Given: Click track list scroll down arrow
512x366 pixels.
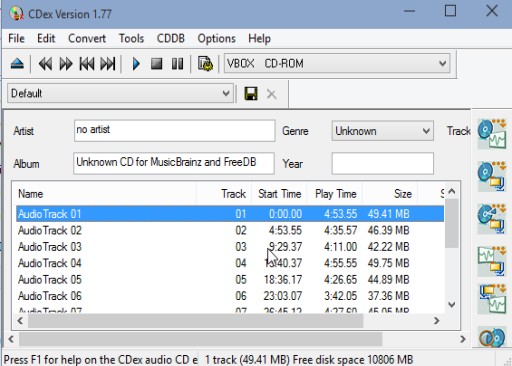Looking at the screenshot, I should pos(452,304).
